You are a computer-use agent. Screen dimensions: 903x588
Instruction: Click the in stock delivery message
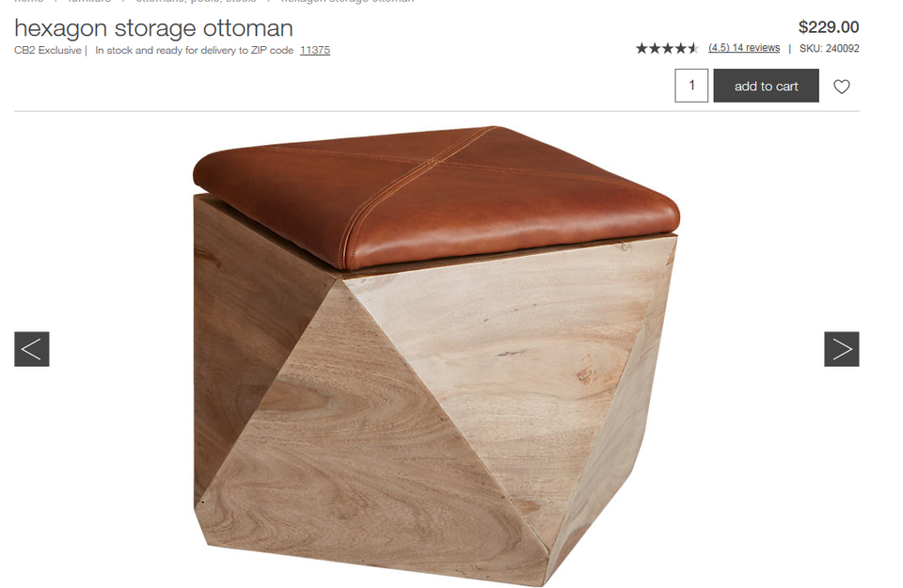click(x=194, y=50)
